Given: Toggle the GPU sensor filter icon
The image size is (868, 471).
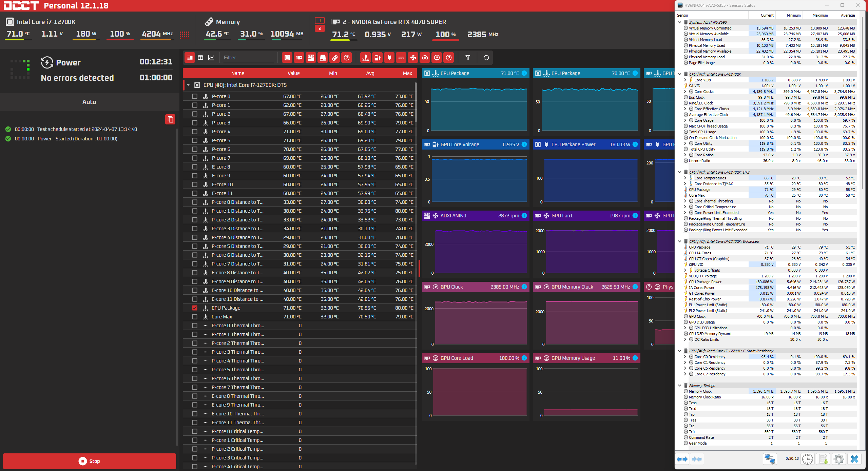Looking at the screenshot, I should click(299, 58).
